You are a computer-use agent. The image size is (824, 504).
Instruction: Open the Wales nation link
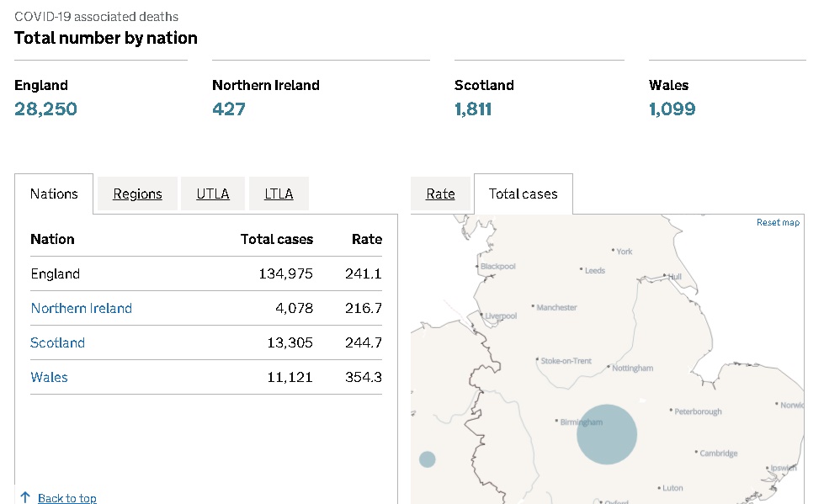pos(49,377)
